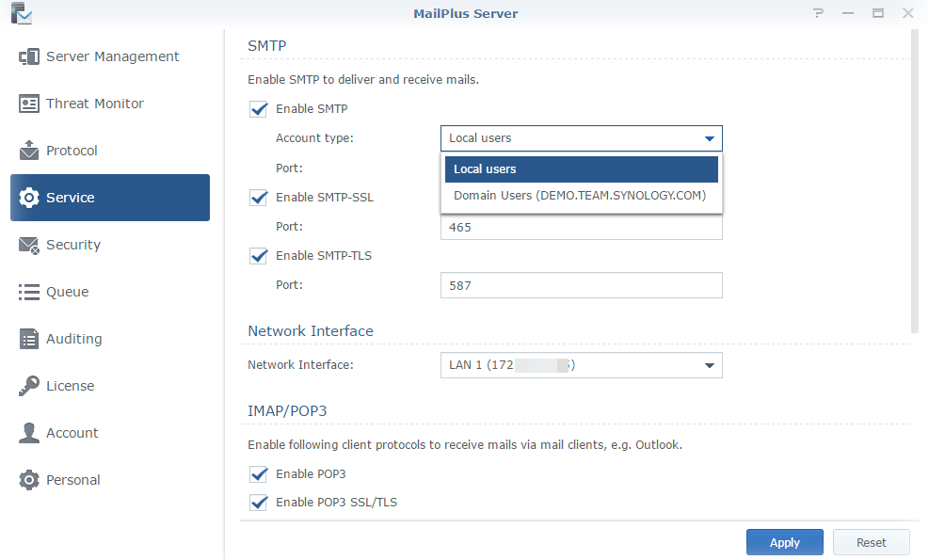Disable the Enable POP3 checkbox
This screenshot has width=929, height=560.
258,474
